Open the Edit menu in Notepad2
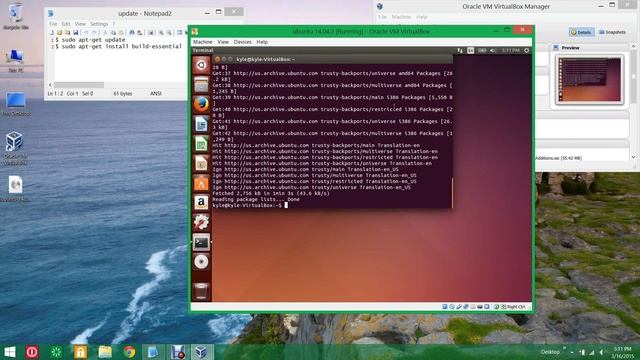The width and height of the screenshot is (640, 360). point(66,24)
